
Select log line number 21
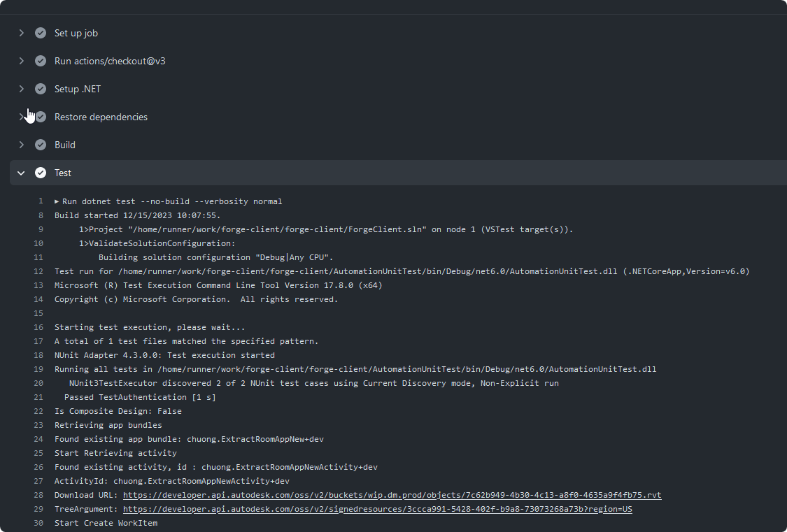pos(38,397)
